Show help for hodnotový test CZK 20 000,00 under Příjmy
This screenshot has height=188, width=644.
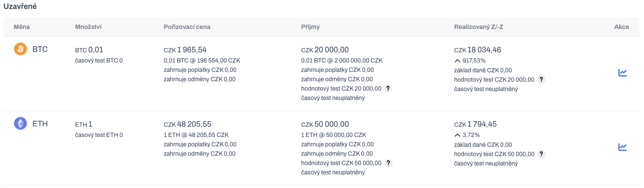(388, 88)
